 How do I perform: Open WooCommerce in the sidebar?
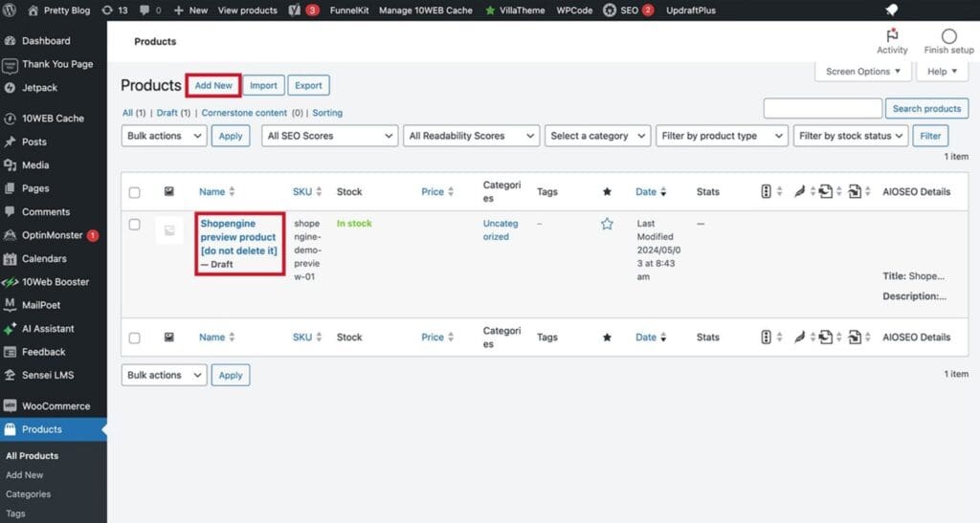(x=54, y=405)
